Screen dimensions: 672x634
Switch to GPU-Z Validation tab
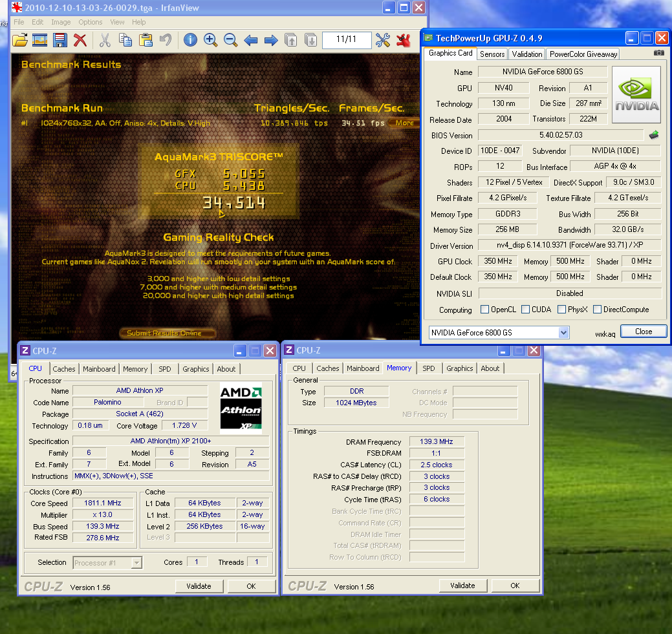click(526, 54)
